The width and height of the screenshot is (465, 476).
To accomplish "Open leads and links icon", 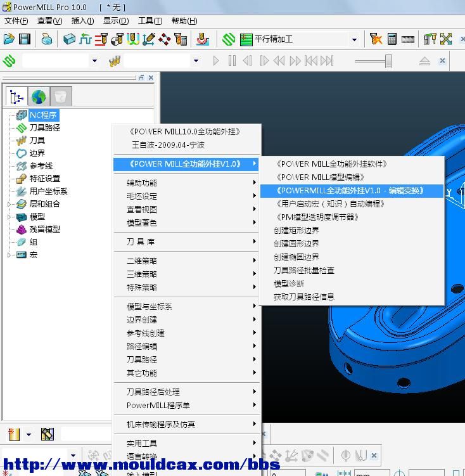I will (x=133, y=39).
